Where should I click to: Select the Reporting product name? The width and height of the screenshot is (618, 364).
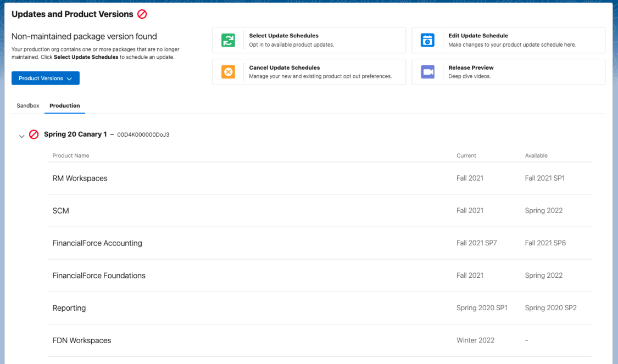tap(69, 308)
